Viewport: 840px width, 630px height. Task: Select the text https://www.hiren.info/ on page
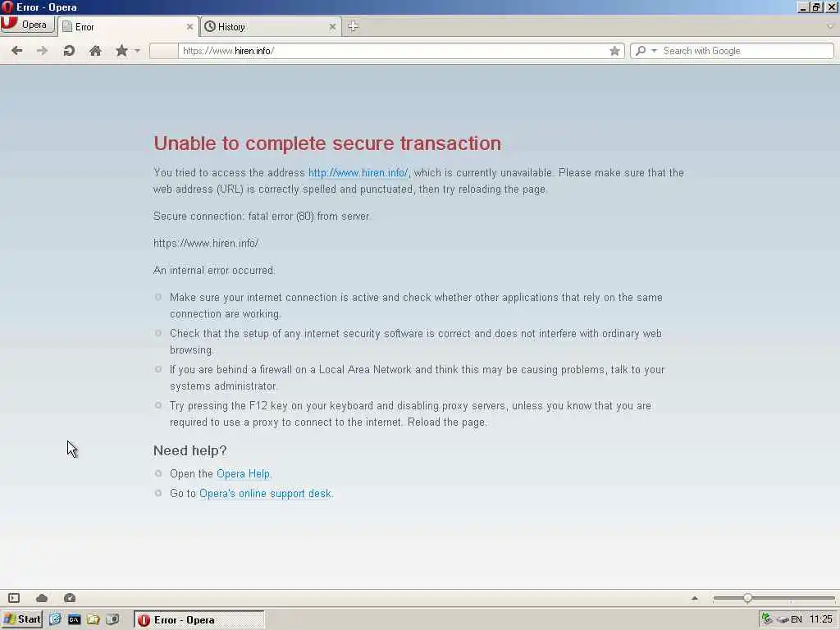pos(206,243)
